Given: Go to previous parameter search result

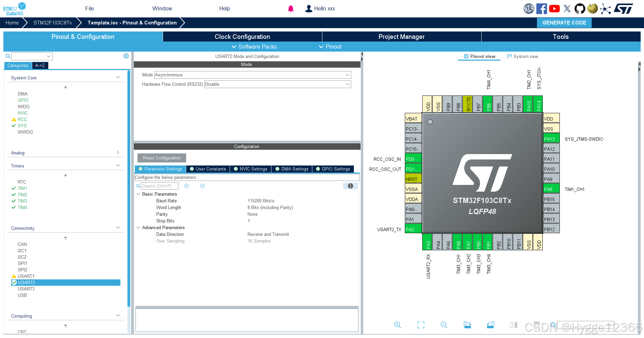Looking at the screenshot, I should pos(186,186).
